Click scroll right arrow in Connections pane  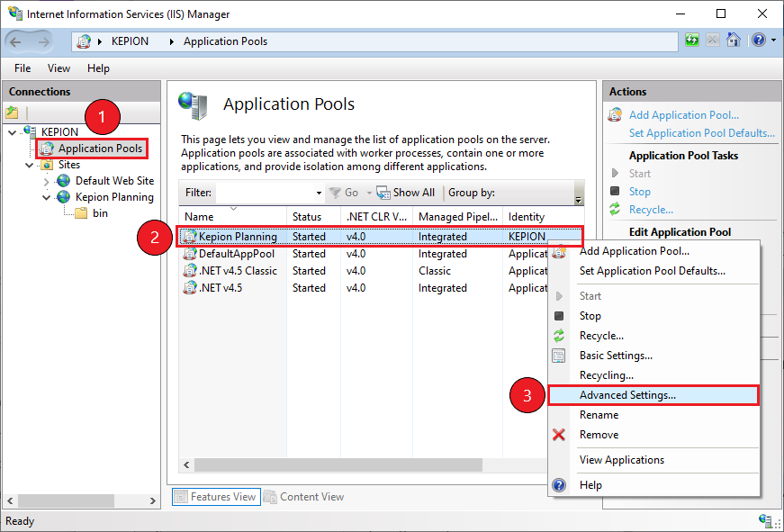coord(153,500)
